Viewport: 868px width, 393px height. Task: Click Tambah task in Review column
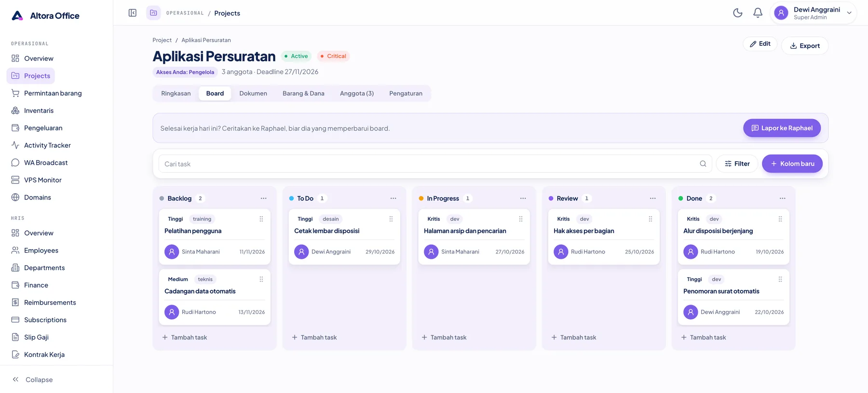click(574, 337)
